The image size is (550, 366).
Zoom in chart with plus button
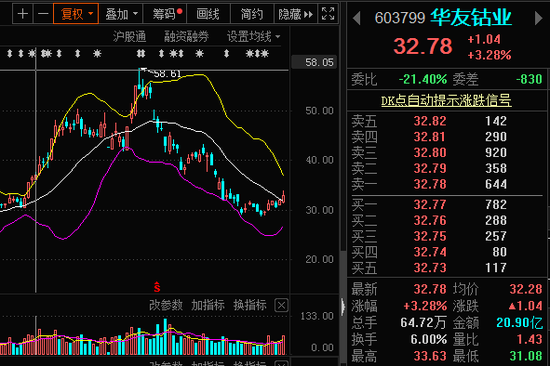(23, 14)
